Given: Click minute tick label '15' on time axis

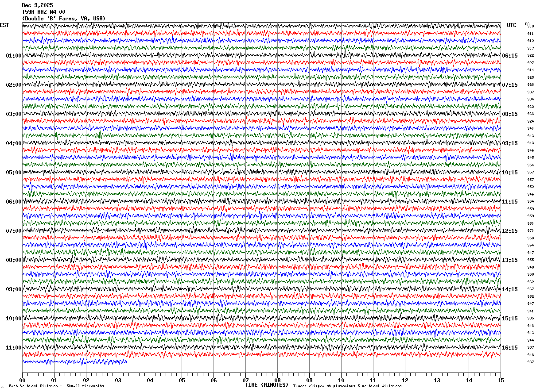Looking at the screenshot, I should 501,380.
